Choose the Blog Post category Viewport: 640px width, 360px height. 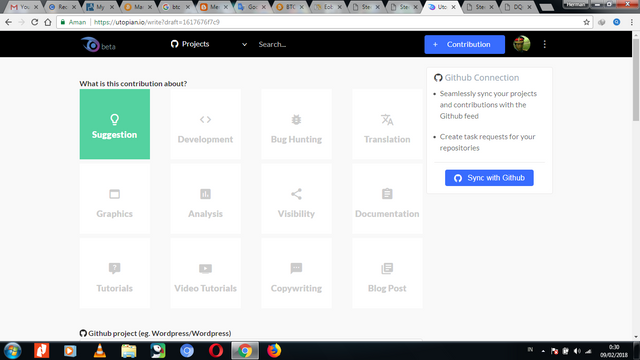tap(387, 273)
